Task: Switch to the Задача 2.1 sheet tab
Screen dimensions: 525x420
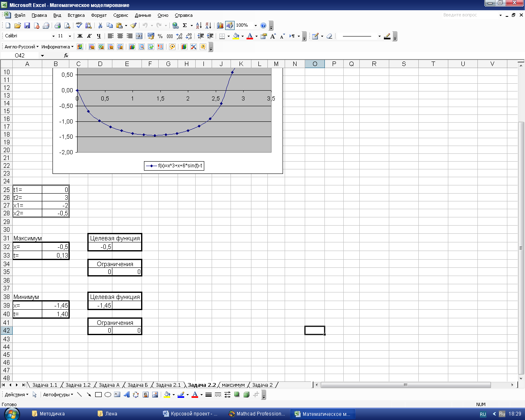Action: [x=168, y=385]
